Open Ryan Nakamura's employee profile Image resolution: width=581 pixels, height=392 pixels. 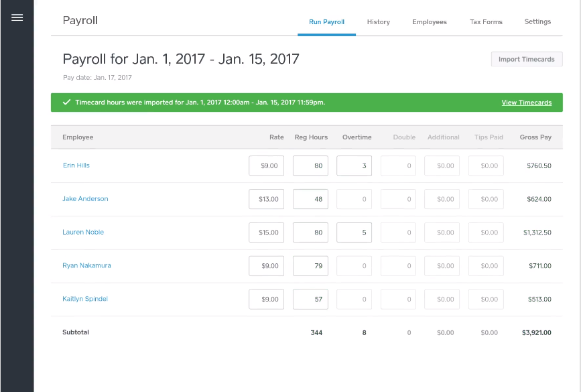coord(86,265)
